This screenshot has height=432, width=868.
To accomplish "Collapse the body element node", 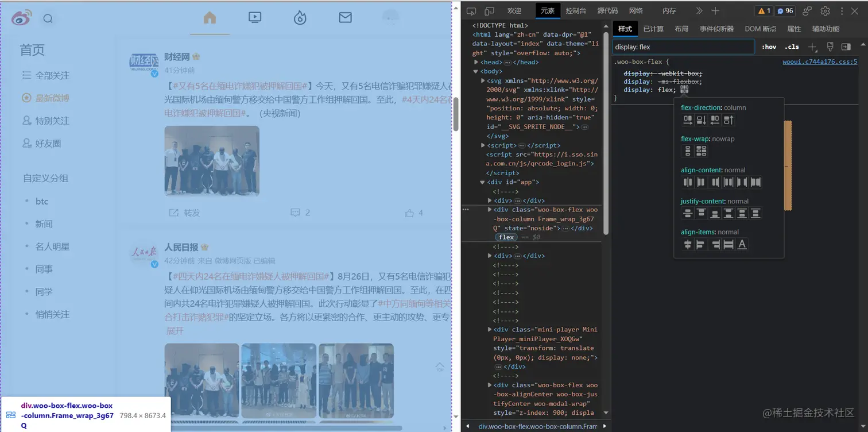I will (476, 71).
